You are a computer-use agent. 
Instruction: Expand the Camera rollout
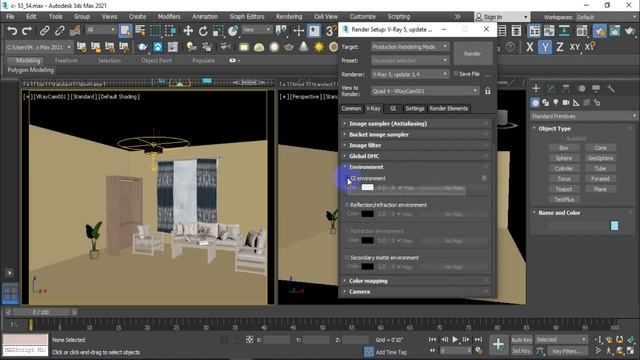point(416,292)
